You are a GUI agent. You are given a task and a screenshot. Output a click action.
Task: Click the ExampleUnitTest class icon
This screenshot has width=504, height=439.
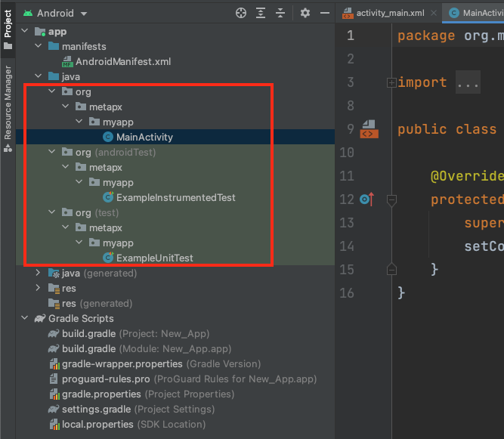pyautogui.click(x=108, y=258)
